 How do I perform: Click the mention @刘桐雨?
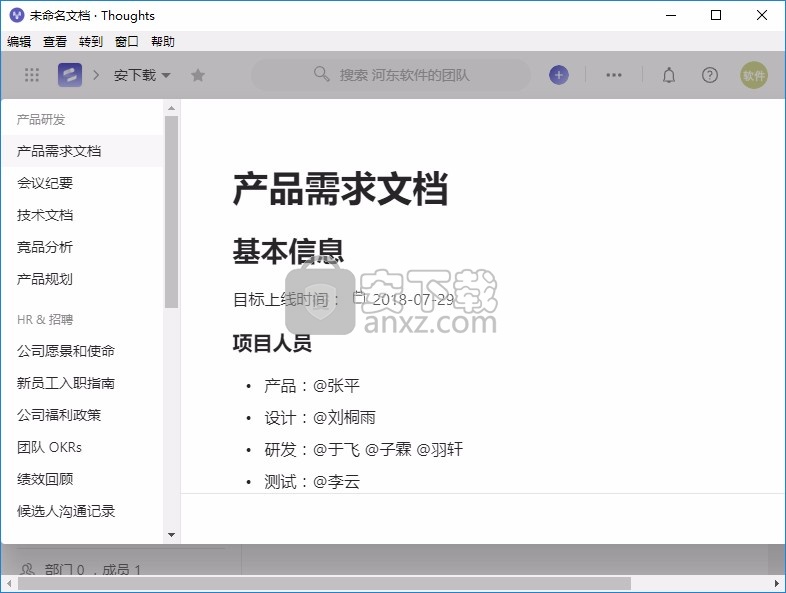(344, 418)
